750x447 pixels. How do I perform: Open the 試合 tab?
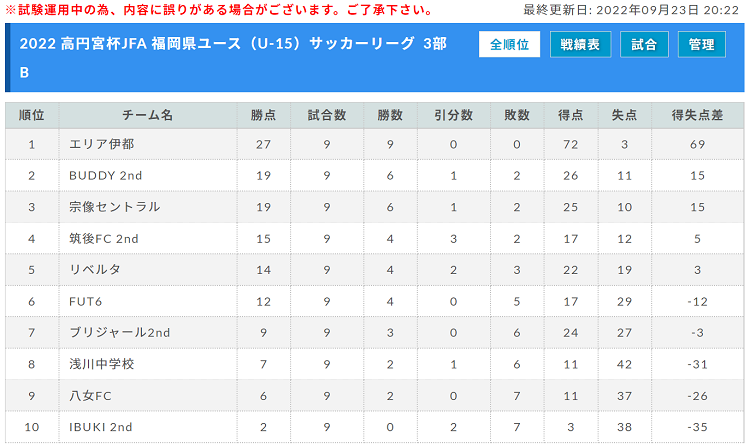point(644,44)
